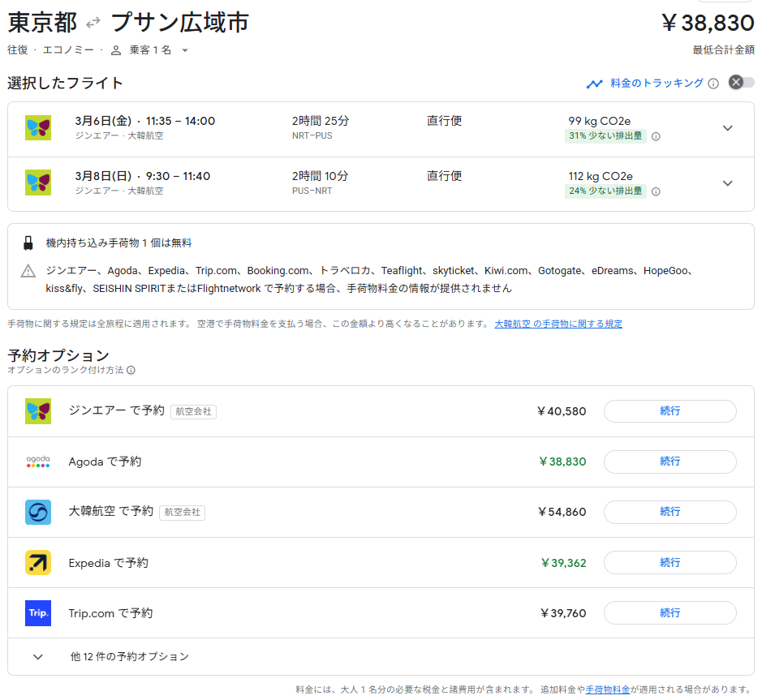This screenshot has height=700, width=762.
Task: Click info icon next to 料金のトラッキング
Action: [713, 84]
